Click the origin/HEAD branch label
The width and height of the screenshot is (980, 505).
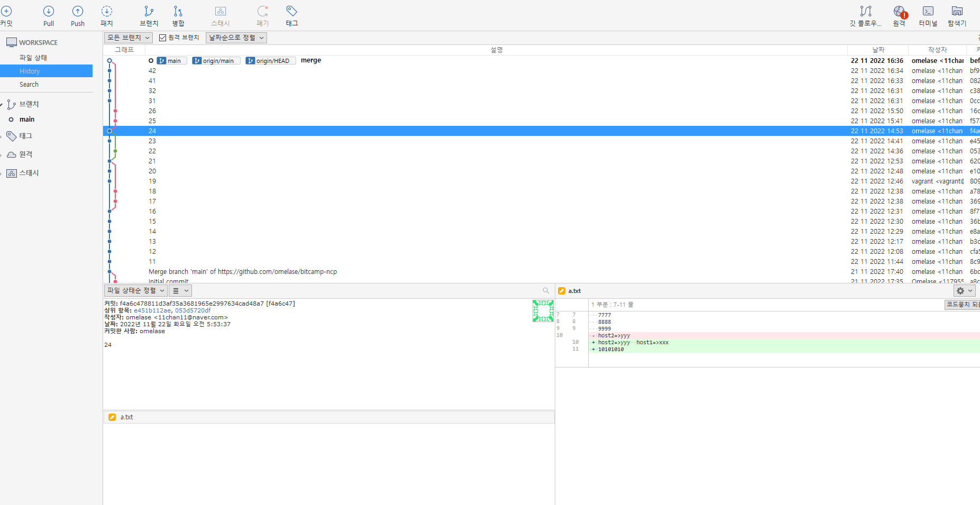pyautogui.click(x=271, y=61)
